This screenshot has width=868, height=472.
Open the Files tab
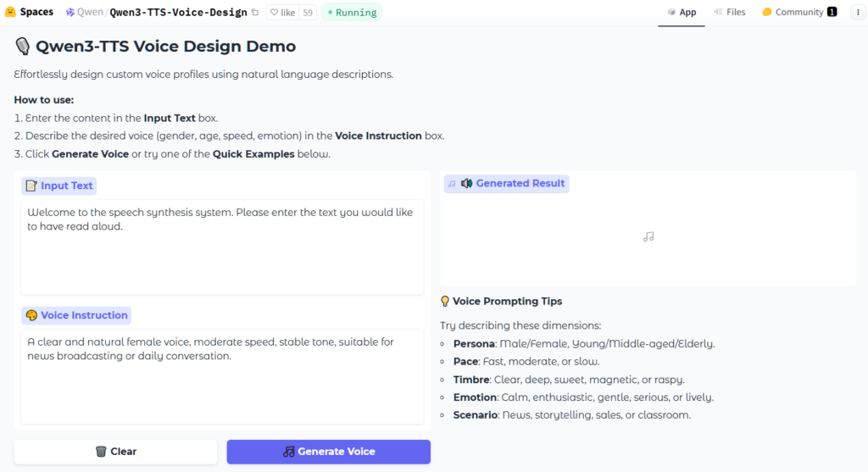[x=730, y=13]
